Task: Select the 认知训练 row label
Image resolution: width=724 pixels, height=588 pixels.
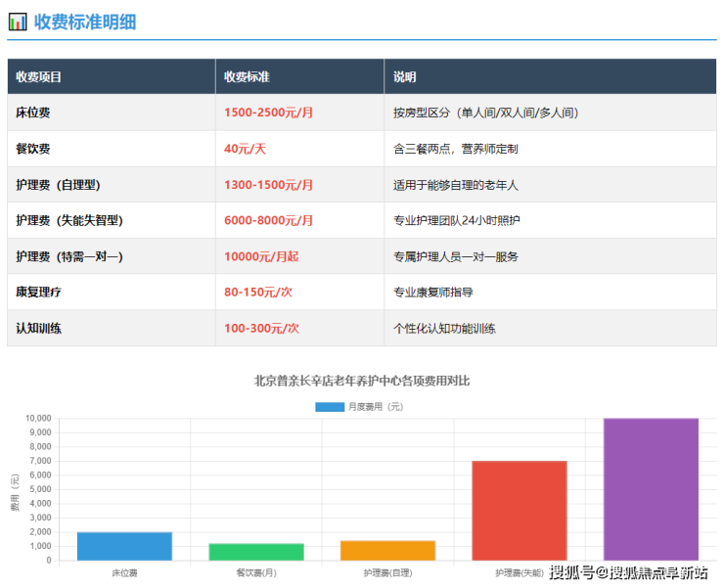Action: [39, 328]
